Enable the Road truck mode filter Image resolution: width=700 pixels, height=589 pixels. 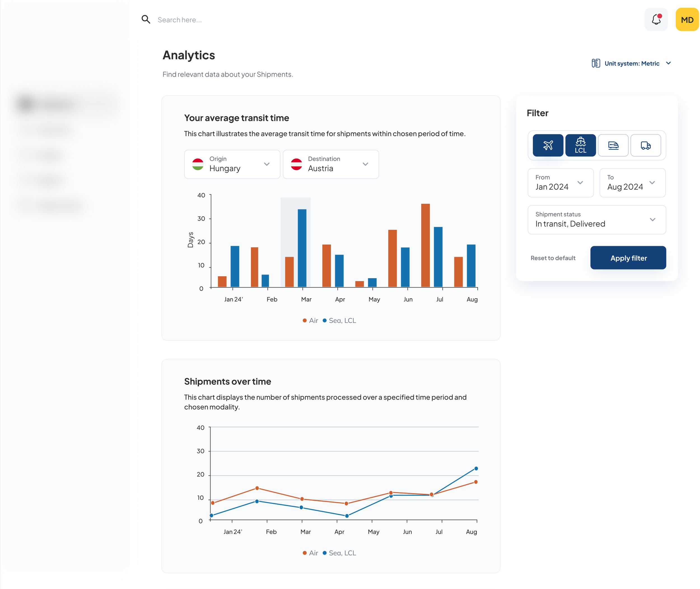coord(645,145)
